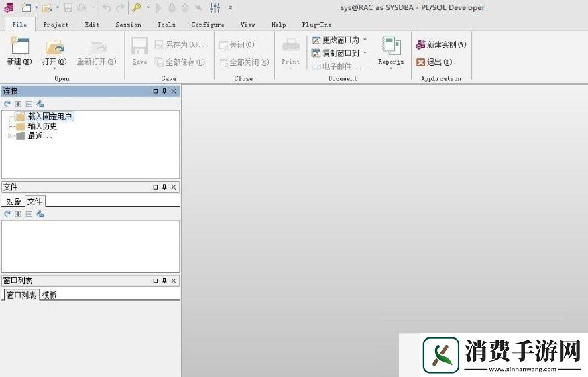Viewport: 588px width, 377px height.
Task: Float the 连接 panel with its square button
Action: coord(156,91)
